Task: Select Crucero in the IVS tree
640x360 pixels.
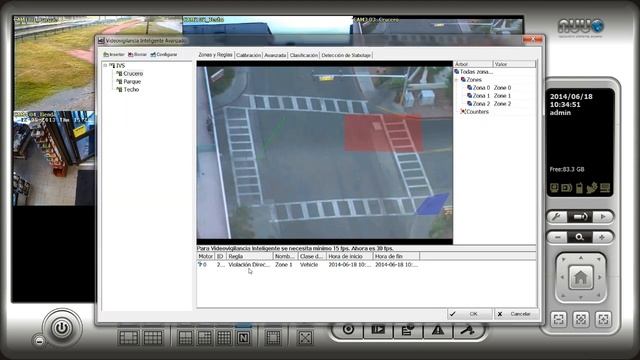Action: 133,73
